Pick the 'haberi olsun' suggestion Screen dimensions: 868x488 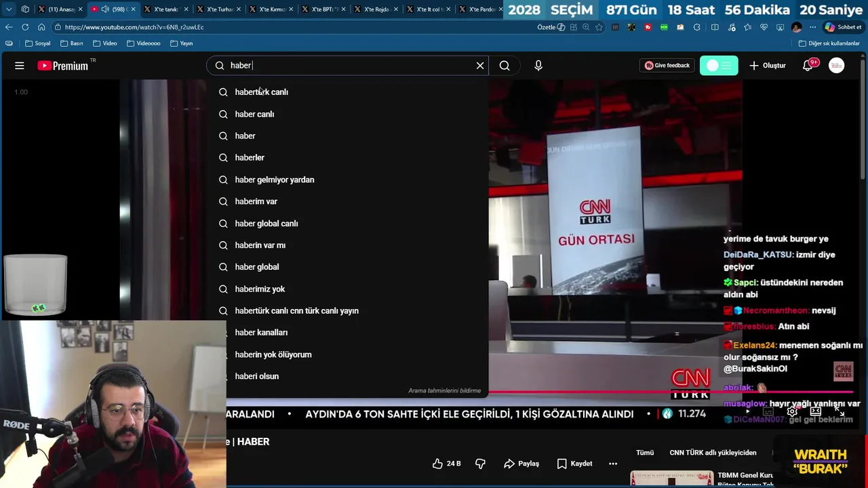click(x=357, y=376)
